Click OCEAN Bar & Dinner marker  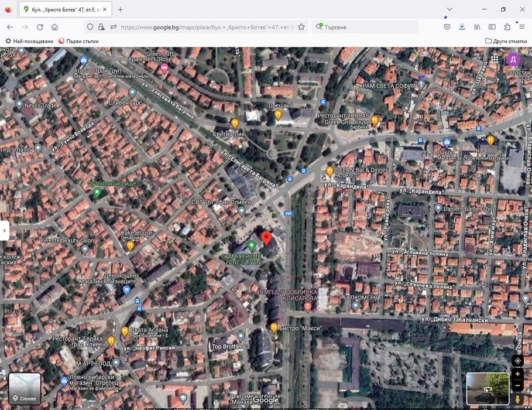[x=330, y=171]
